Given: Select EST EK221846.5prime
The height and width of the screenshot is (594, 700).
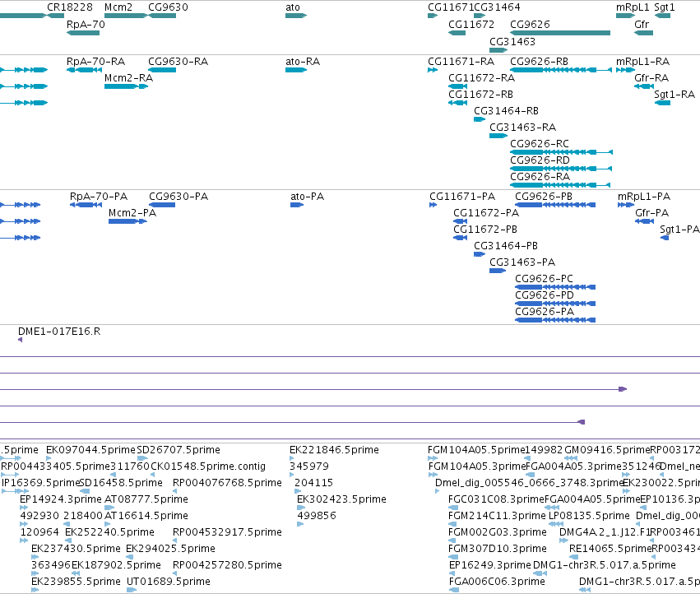Looking at the screenshot, I should tap(334, 450).
